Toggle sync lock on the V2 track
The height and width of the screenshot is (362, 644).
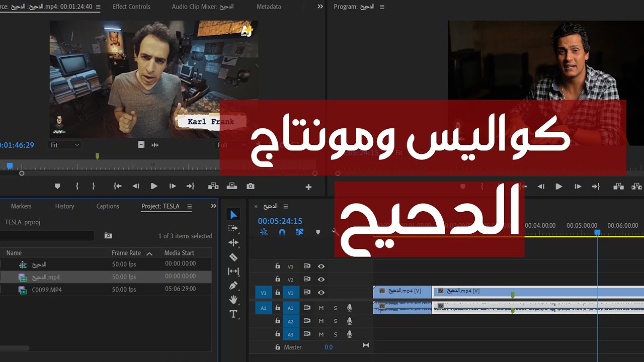pyautogui.click(x=307, y=279)
